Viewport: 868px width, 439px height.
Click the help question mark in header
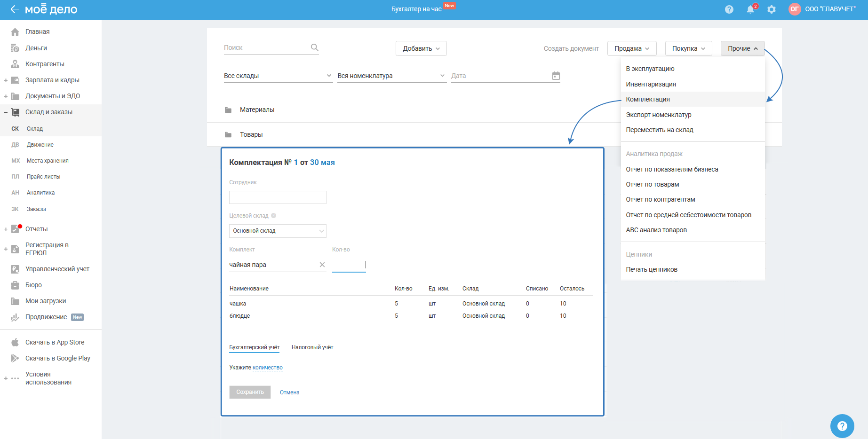coord(729,9)
